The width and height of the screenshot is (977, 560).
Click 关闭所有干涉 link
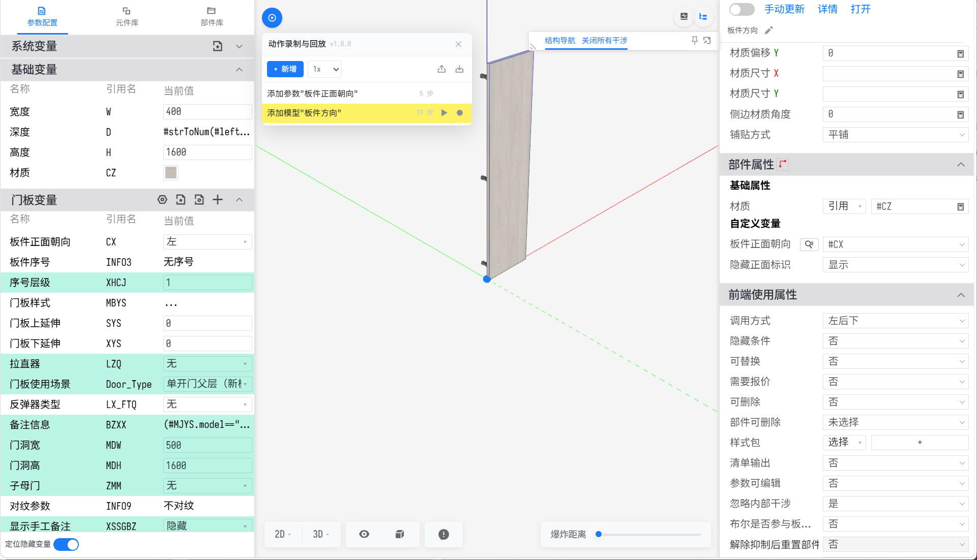604,40
